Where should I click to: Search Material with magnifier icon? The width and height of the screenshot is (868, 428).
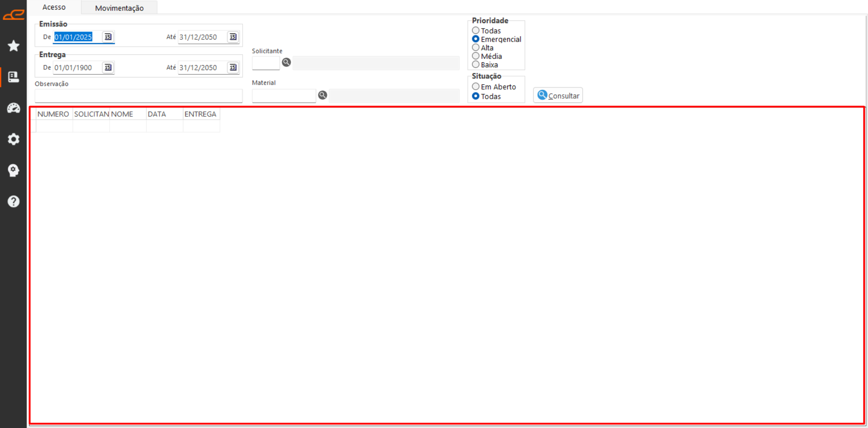tap(322, 95)
